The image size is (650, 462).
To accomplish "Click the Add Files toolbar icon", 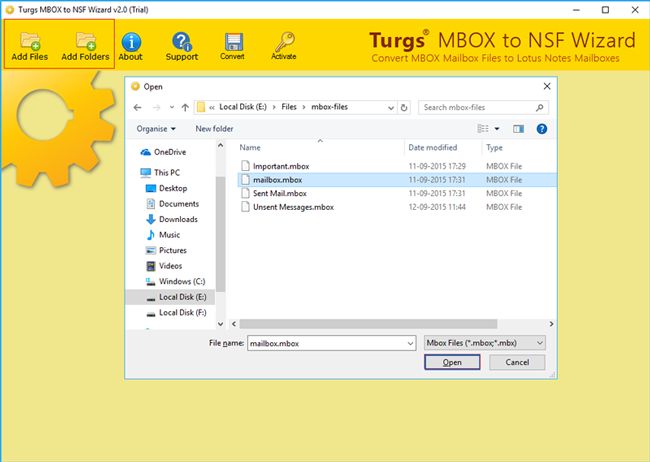I will pyautogui.click(x=30, y=46).
